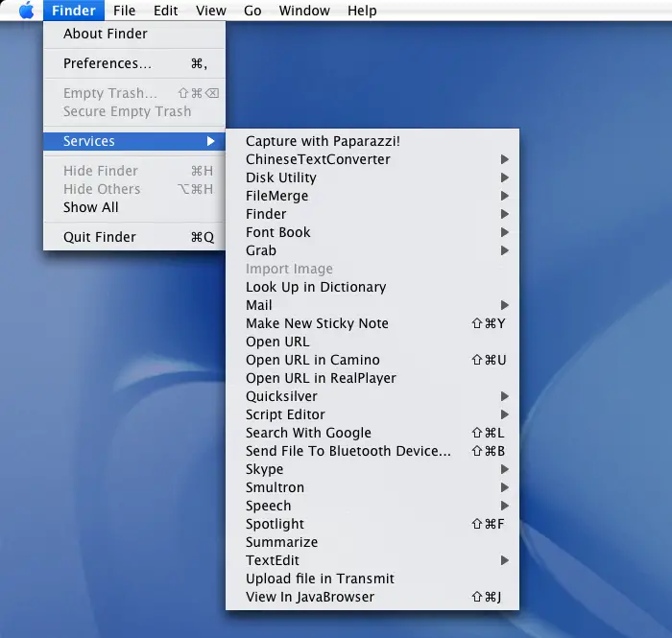Select About Finder
The height and width of the screenshot is (638, 672).
(x=134, y=34)
